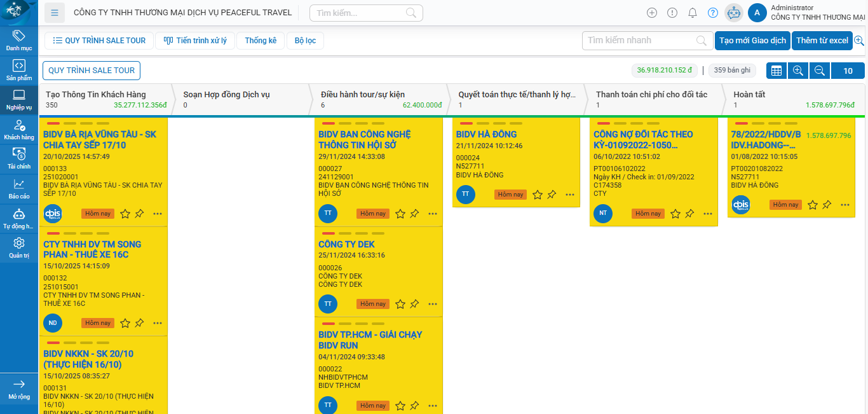The image size is (868, 414).
Task: Click the Tìm kiếm nhanh search field
Action: click(x=640, y=41)
